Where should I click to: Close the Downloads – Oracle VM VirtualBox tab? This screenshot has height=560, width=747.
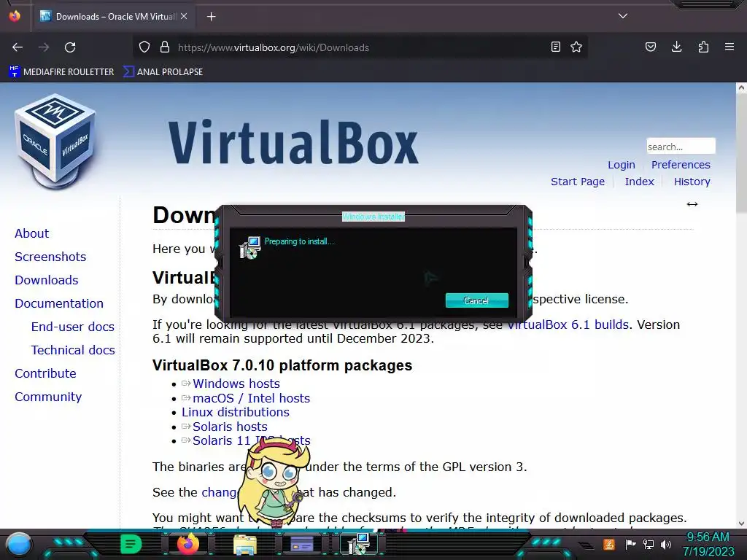coord(184,16)
